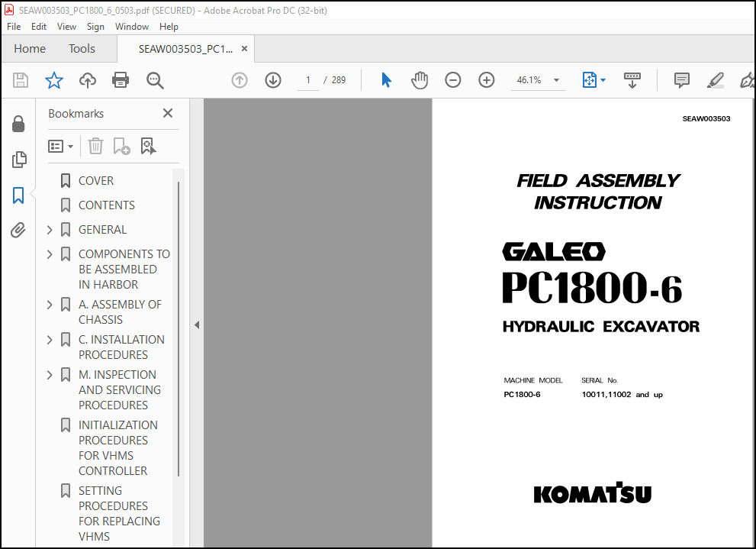Go to A. ASSEMBLY OF CHASSIS
Screen dimensions: 756x549
pyautogui.click(x=120, y=312)
